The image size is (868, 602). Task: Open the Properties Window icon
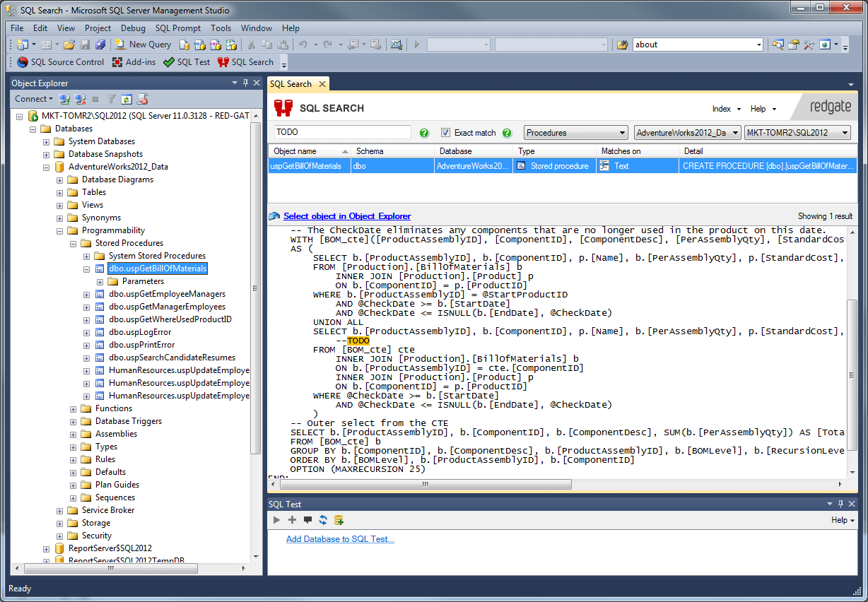click(x=793, y=45)
